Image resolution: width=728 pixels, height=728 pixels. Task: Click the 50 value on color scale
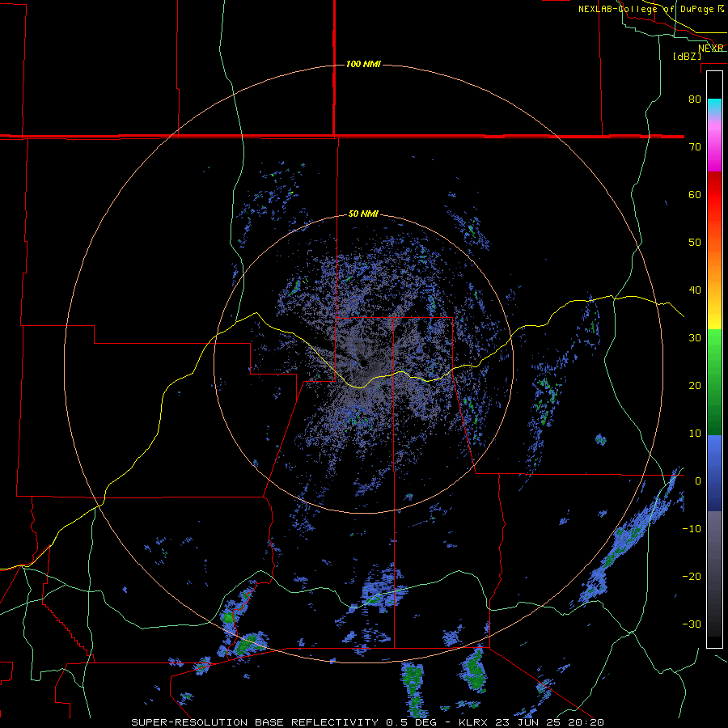point(695,243)
